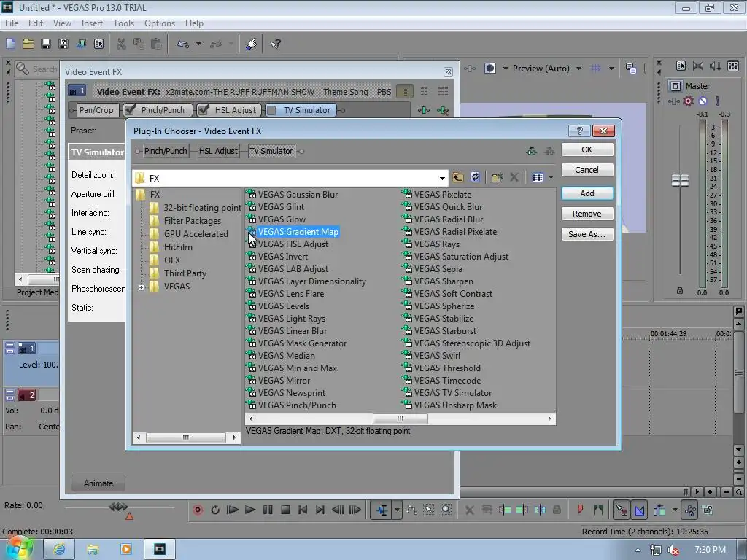
Task: Toggle the preview overlay grid icon
Action: (x=595, y=69)
